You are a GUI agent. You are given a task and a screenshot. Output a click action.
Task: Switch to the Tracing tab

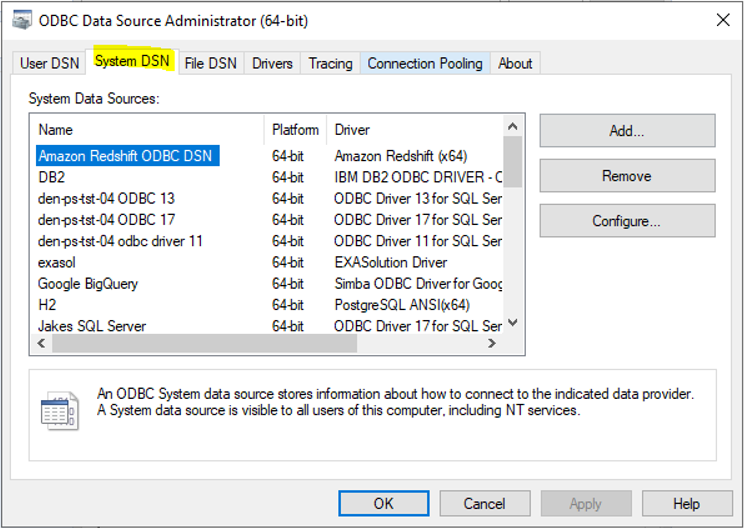click(x=330, y=63)
